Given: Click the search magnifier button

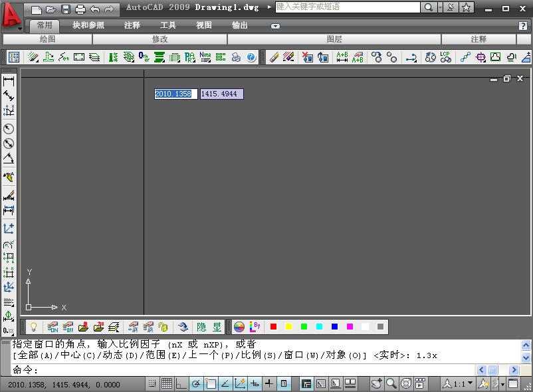Looking at the screenshot, I should pyautogui.click(x=429, y=7).
